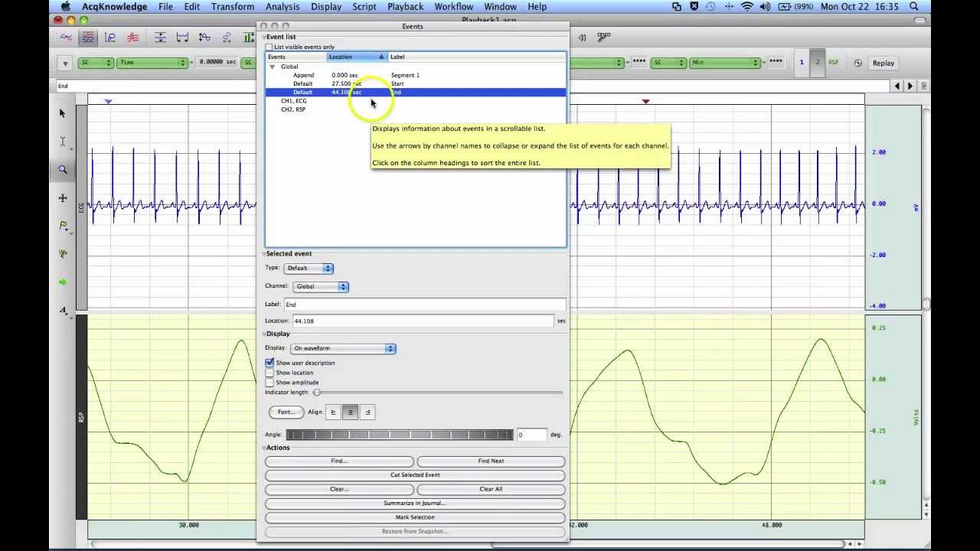Collapse the Global events group
This screenshot has height=551, width=980.
coord(272,67)
